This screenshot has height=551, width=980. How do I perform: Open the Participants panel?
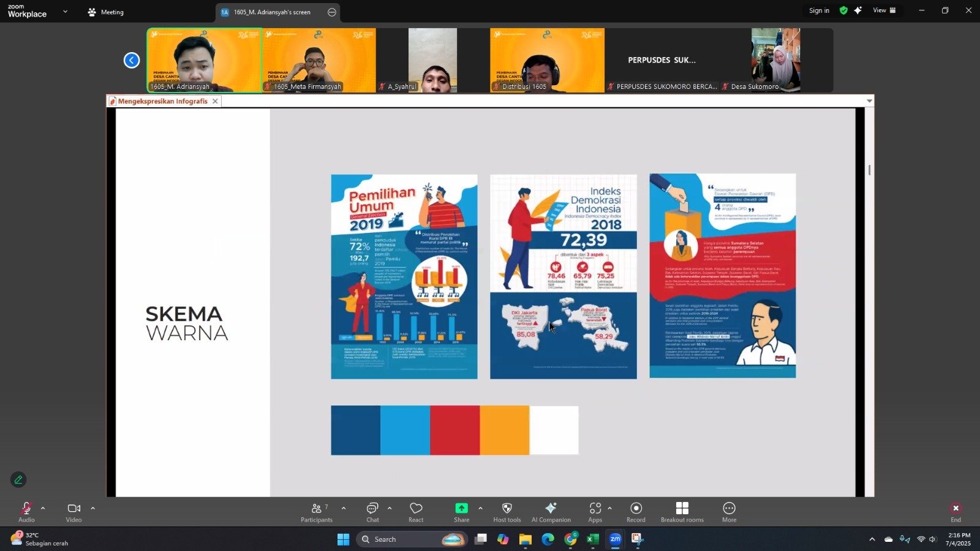pos(316,512)
